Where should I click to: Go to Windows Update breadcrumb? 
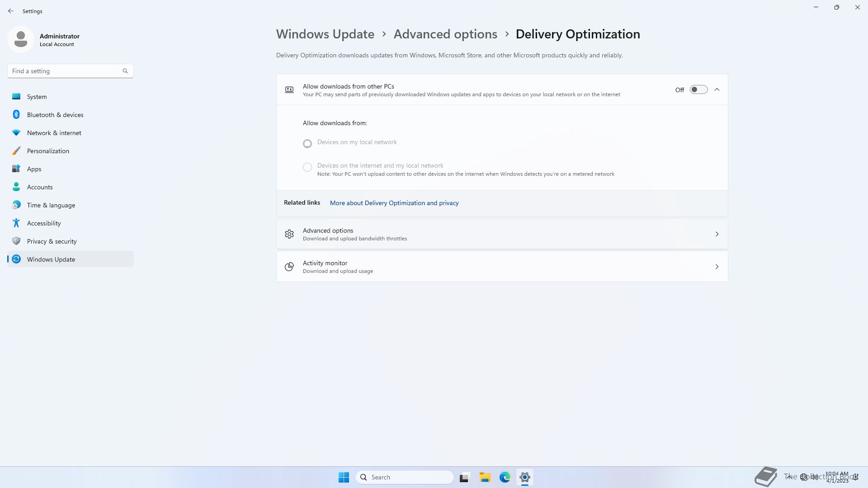click(325, 34)
